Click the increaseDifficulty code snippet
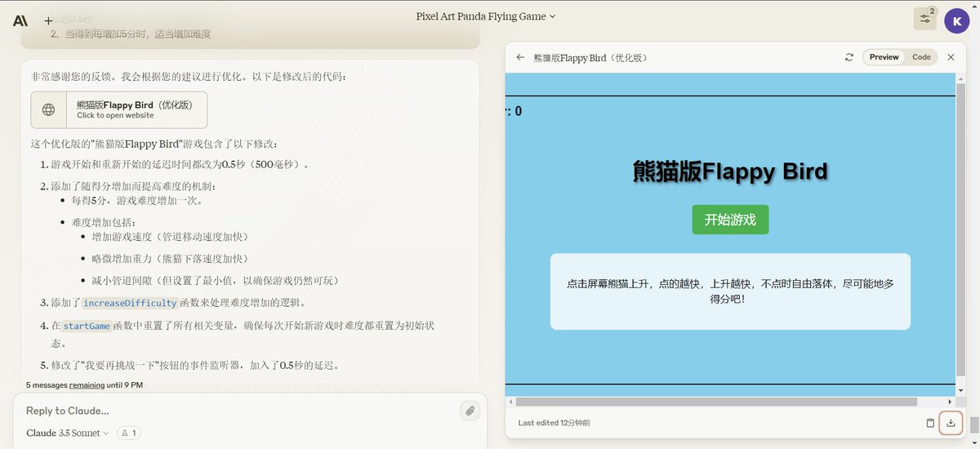 [130, 303]
